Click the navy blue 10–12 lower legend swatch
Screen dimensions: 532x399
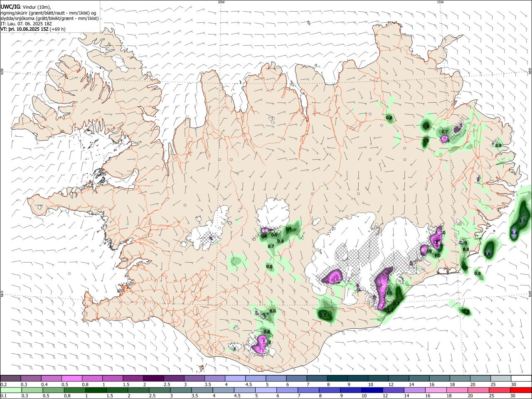(x=372, y=390)
